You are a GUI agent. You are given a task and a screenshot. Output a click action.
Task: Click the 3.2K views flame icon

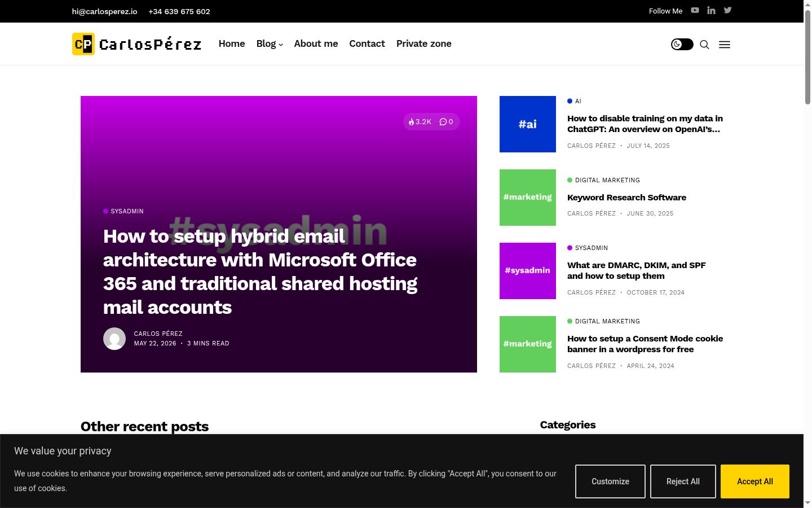click(412, 122)
